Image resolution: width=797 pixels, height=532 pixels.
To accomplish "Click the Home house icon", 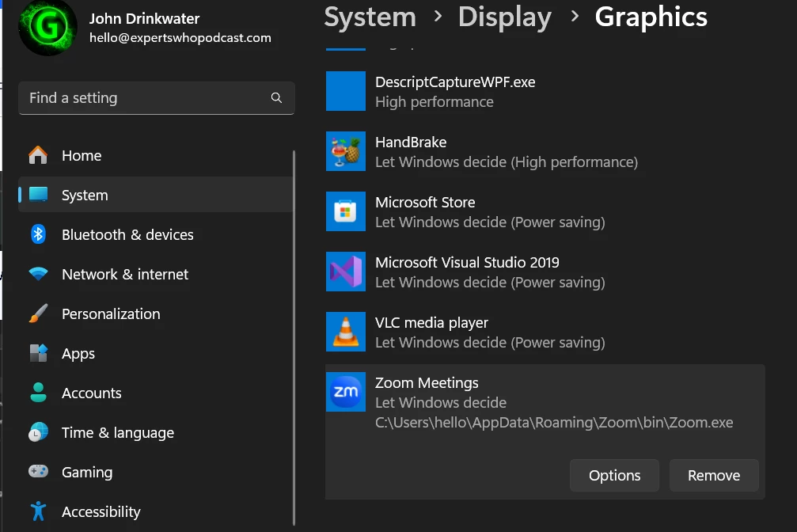I will [x=38, y=155].
